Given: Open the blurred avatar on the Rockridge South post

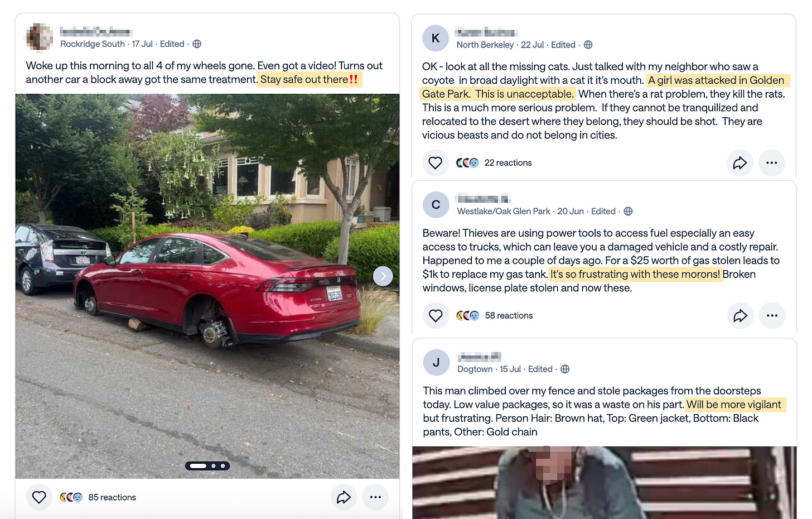Looking at the screenshot, I should click(40, 37).
